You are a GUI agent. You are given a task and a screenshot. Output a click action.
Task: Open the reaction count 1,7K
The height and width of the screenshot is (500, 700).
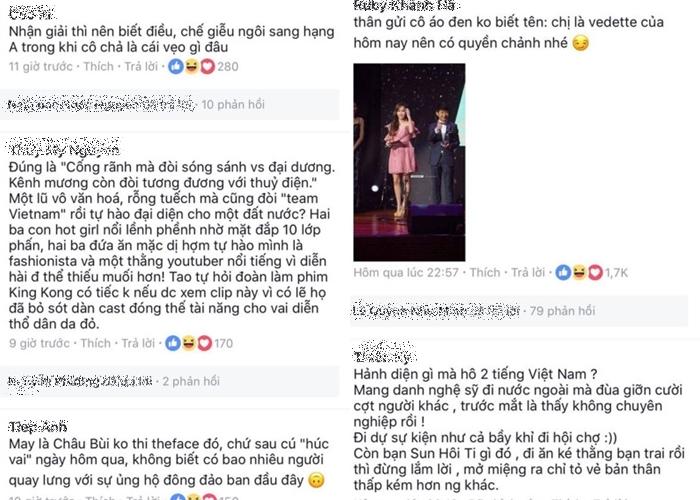point(617,273)
